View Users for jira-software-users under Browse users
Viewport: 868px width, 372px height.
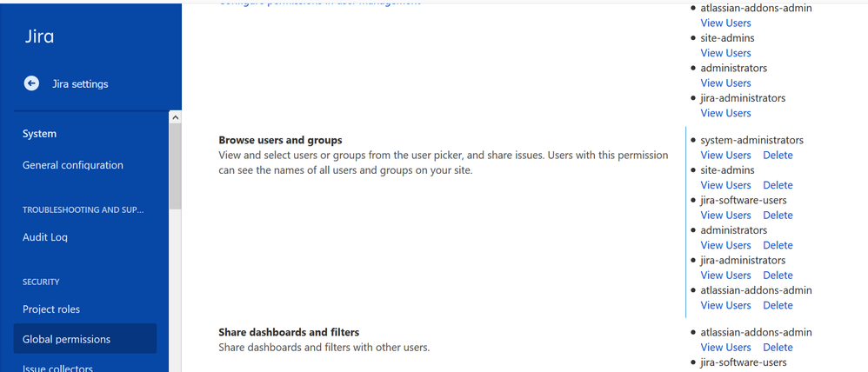tap(725, 215)
